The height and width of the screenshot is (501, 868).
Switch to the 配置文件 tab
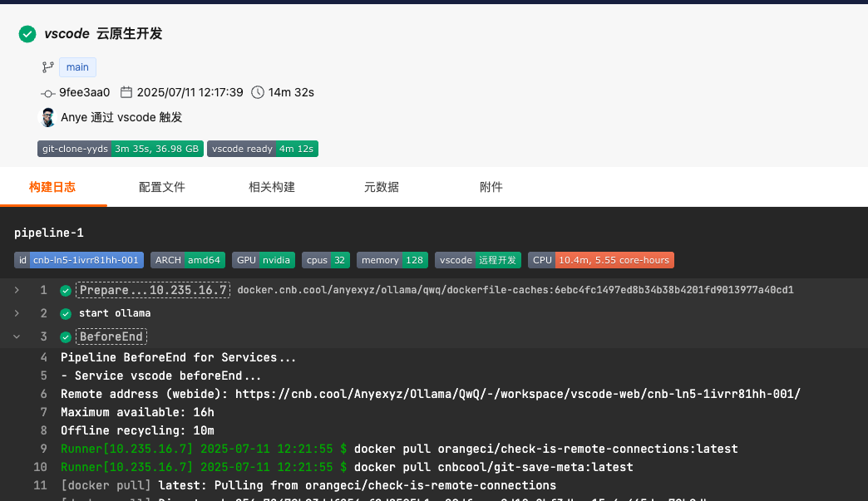(162, 187)
